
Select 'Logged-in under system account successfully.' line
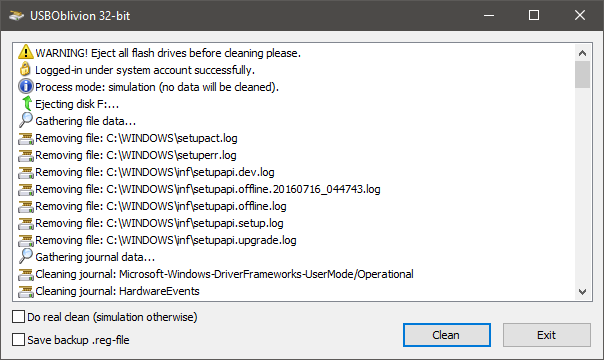click(x=145, y=70)
